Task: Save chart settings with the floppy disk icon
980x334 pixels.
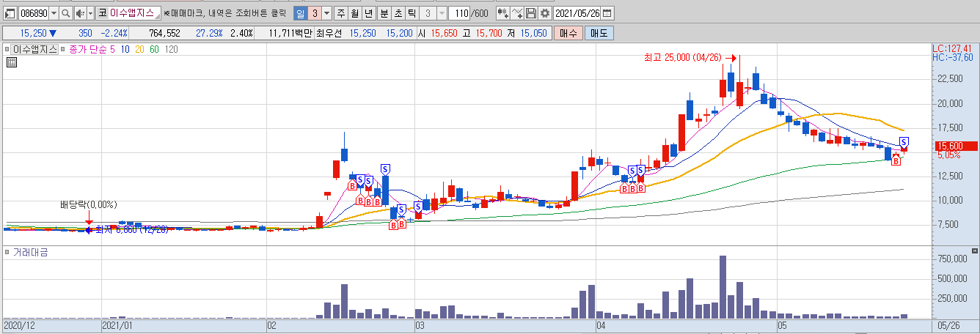Action: [x=530, y=13]
